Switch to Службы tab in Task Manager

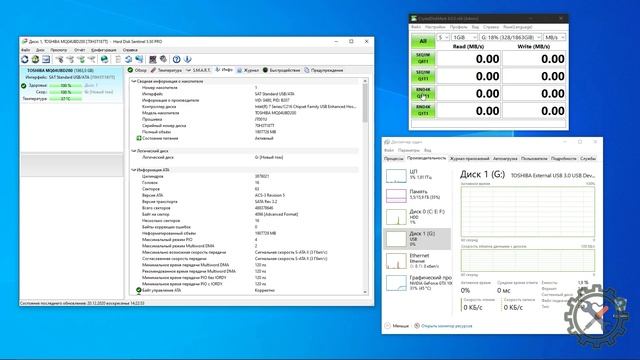click(x=588, y=158)
